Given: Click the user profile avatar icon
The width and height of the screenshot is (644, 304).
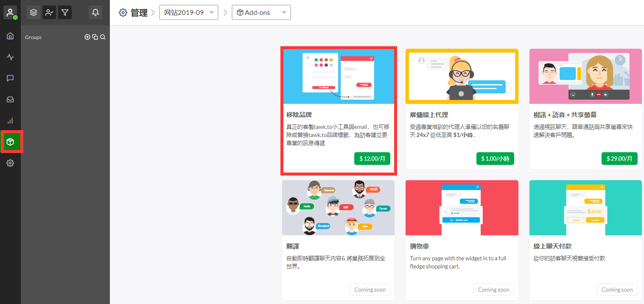Looking at the screenshot, I should tap(10, 12).
